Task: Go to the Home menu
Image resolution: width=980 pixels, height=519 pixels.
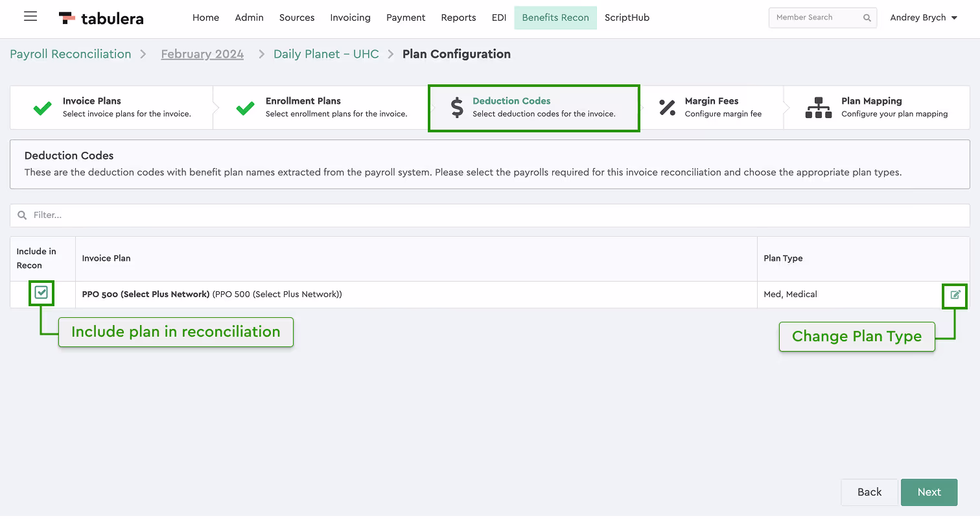Action: coord(205,18)
